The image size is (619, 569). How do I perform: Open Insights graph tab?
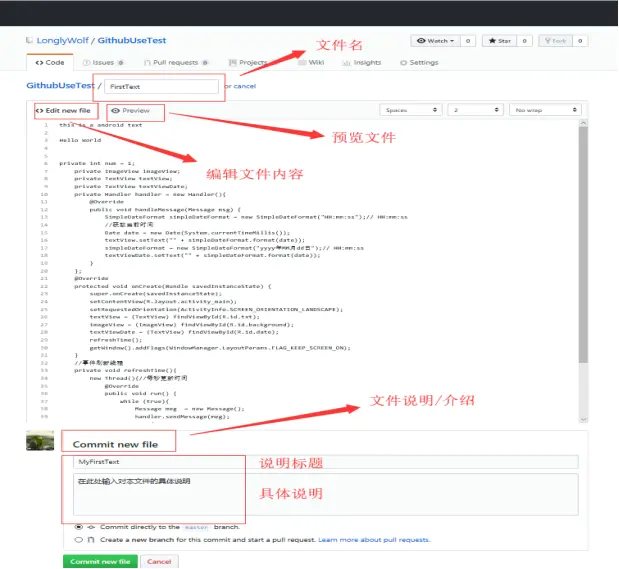coord(362,62)
